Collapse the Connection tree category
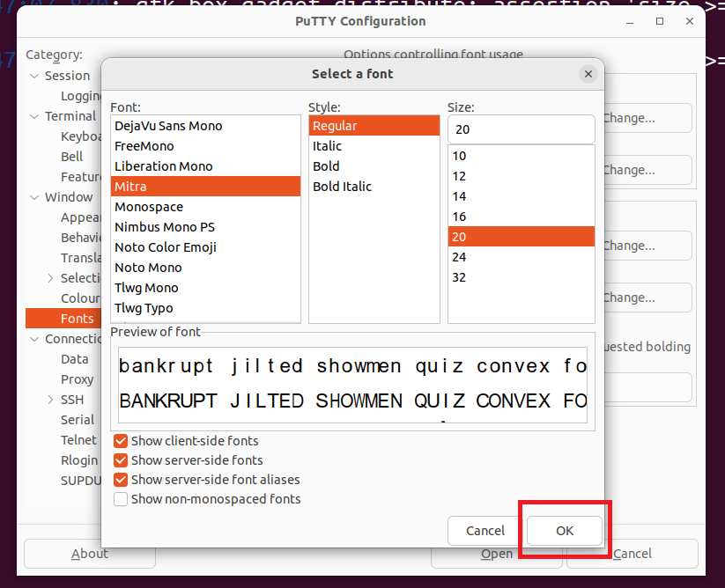 click(34, 339)
